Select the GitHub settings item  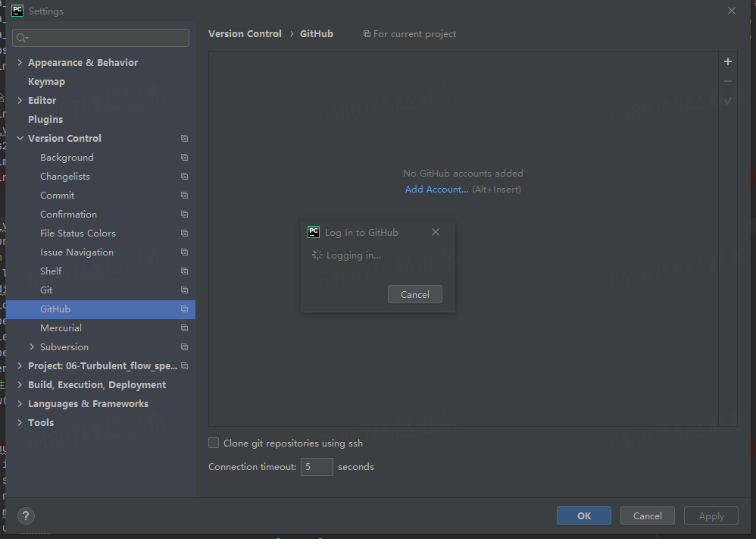coord(100,309)
